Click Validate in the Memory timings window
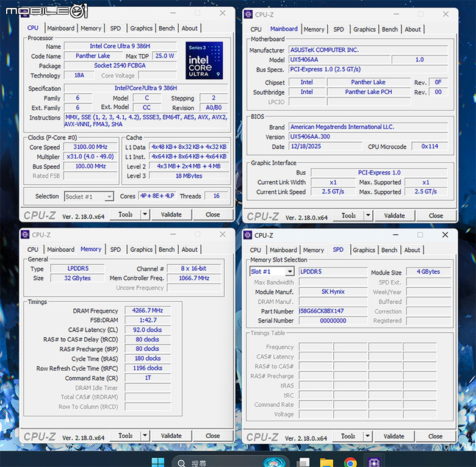Viewport: 476px width, 467px height. tap(171, 436)
